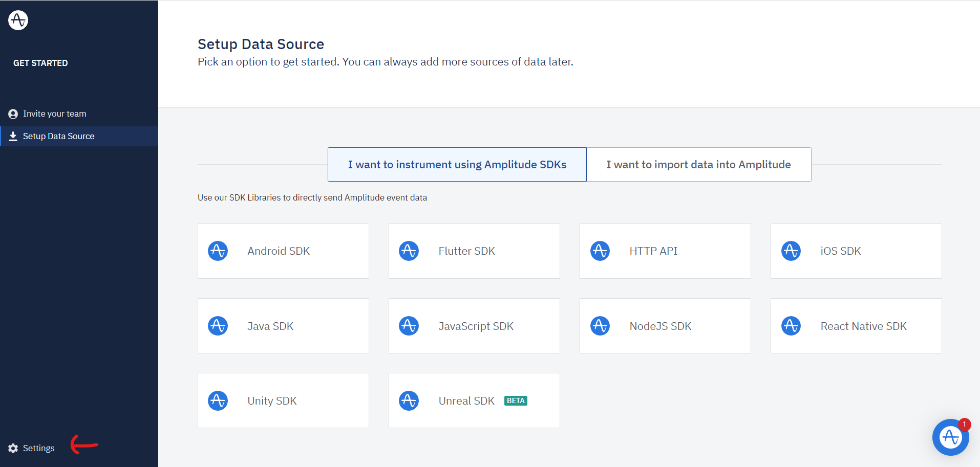Screen dimensions: 980x467
Task: Choose the Java SDK option
Action: click(x=283, y=326)
